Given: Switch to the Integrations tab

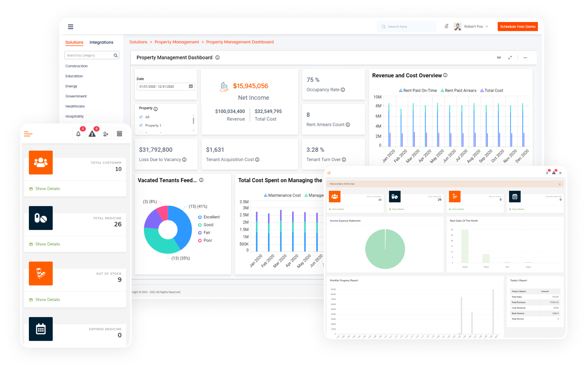Looking at the screenshot, I should click(x=101, y=42).
